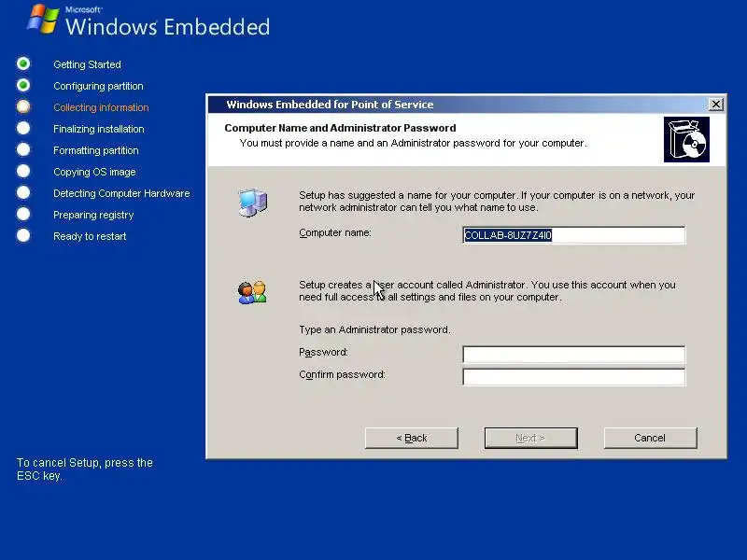Click the Computer name input field
Image resolution: width=747 pixels, height=560 pixels.
click(574, 235)
